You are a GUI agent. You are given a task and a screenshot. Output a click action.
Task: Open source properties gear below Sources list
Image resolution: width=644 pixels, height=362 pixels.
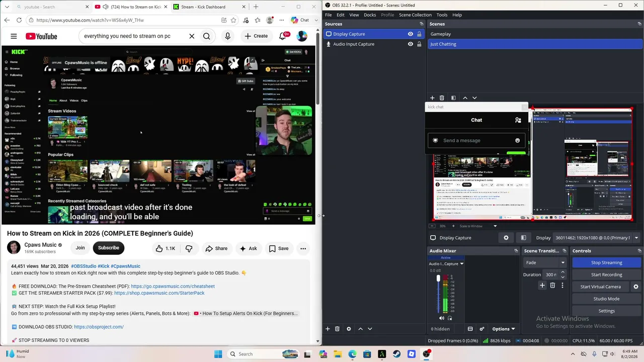coord(349,329)
